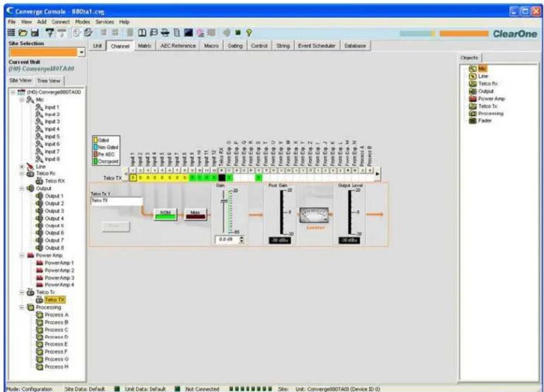Image resolution: width=544 pixels, height=392 pixels.
Task: Collapse the Power Amp tree group
Action: (x=22, y=256)
